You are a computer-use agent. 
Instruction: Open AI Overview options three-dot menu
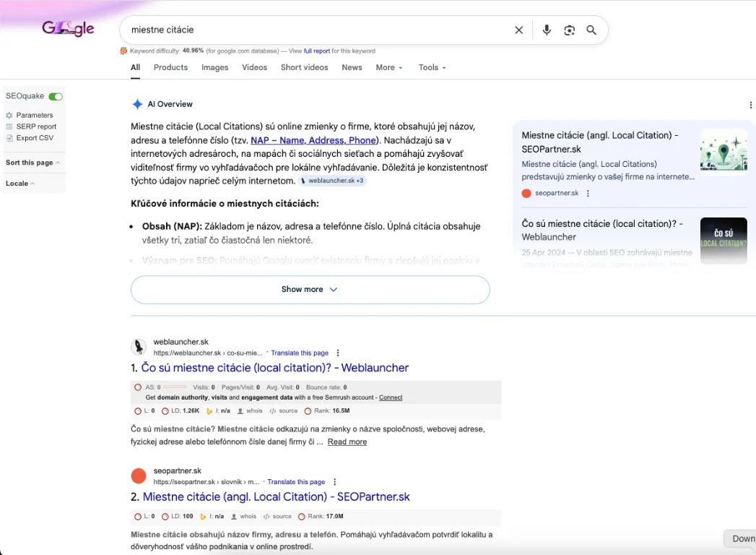[750, 105]
